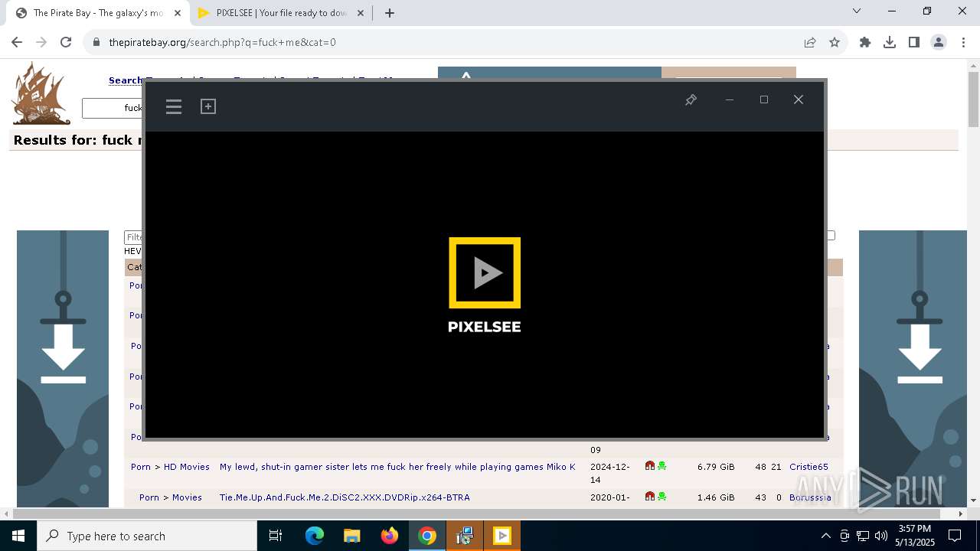Click the Search Torrents link
Image resolution: width=980 pixels, height=551 pixels.
coord(126,80)
